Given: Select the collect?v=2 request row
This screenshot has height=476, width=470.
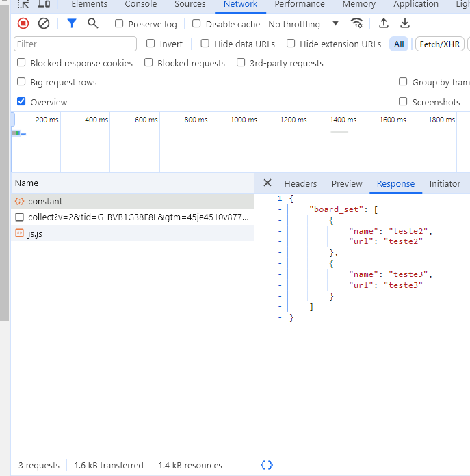Looking at the screenshot, I should 132,217.
